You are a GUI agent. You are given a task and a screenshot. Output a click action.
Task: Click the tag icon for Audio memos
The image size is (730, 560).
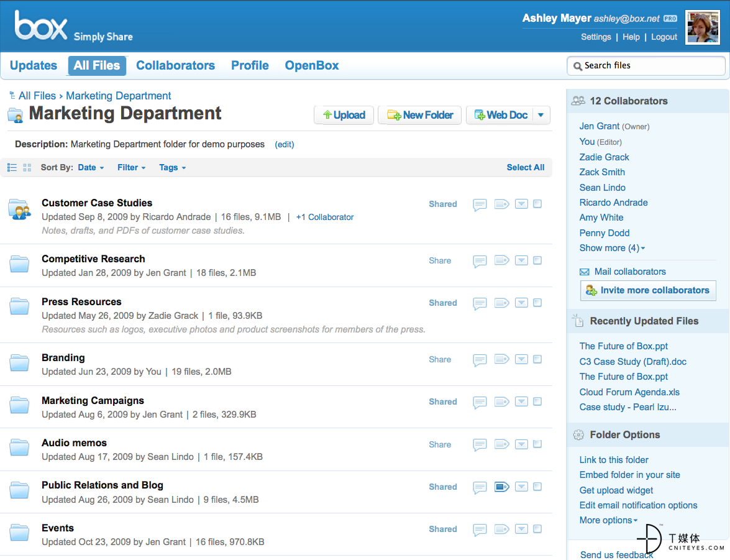tap(501, 444)
